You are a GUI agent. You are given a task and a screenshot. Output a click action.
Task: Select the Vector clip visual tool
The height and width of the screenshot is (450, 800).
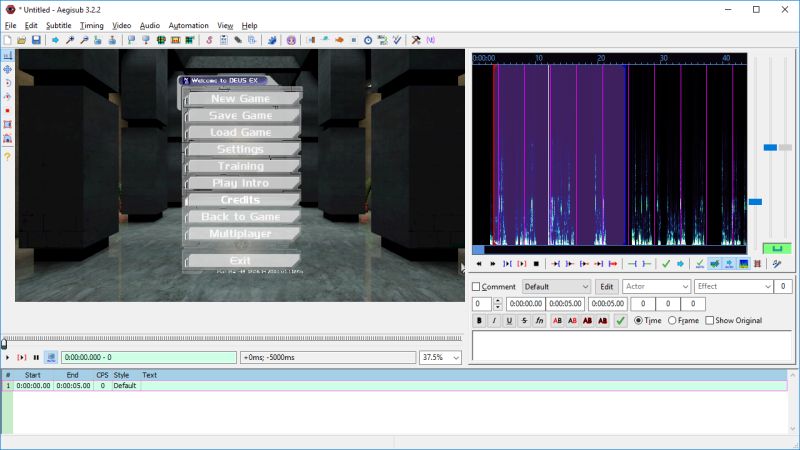(x=8, y=138)
